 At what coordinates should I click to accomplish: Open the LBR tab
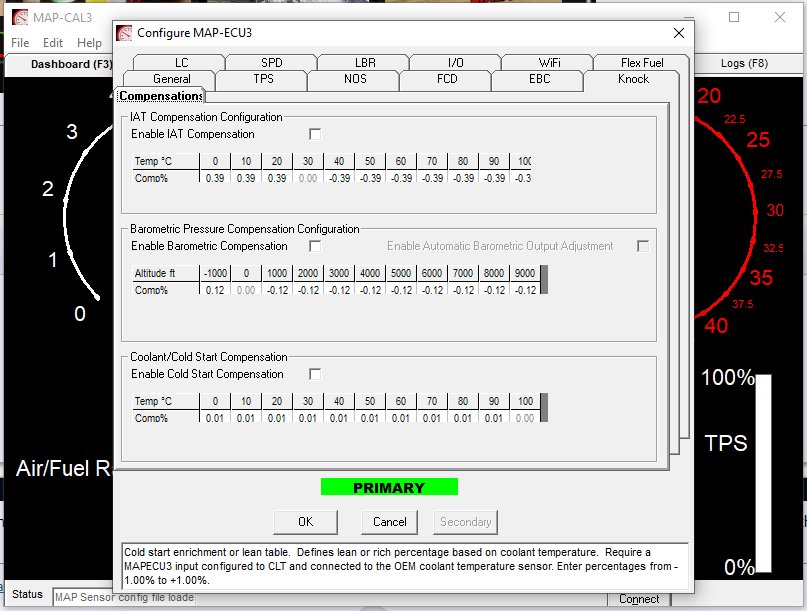pyautogui.click(x=365, y=62)
